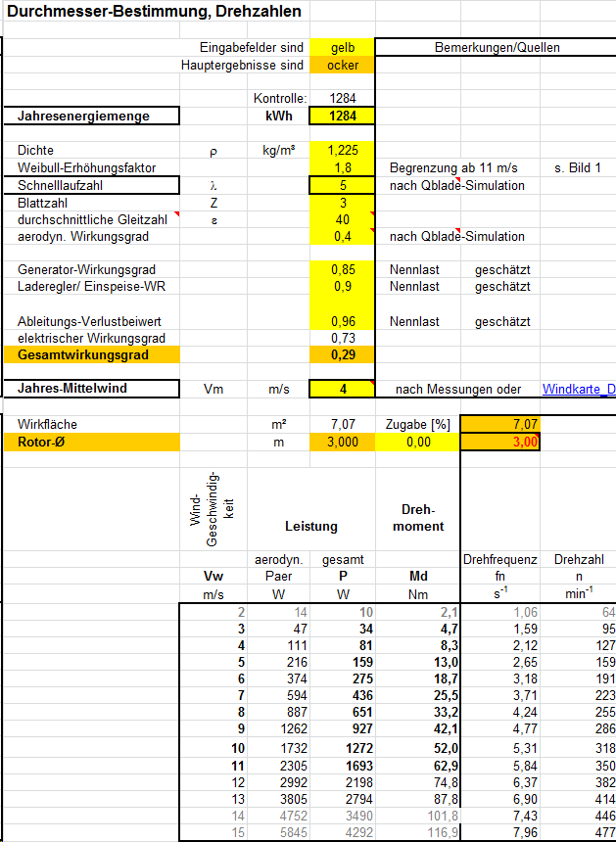This screenshot has width=616, height=842.
Task: Open the Windkarte_D hyperlink
Action: (x=579, y=390)
